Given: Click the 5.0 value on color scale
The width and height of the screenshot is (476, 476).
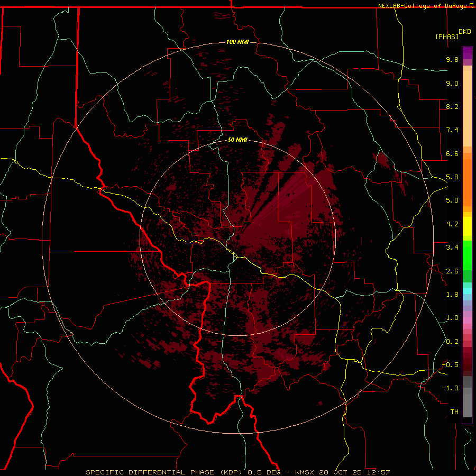Looking at the screenshot, I should pyautogui.click(x=452, y=200).
